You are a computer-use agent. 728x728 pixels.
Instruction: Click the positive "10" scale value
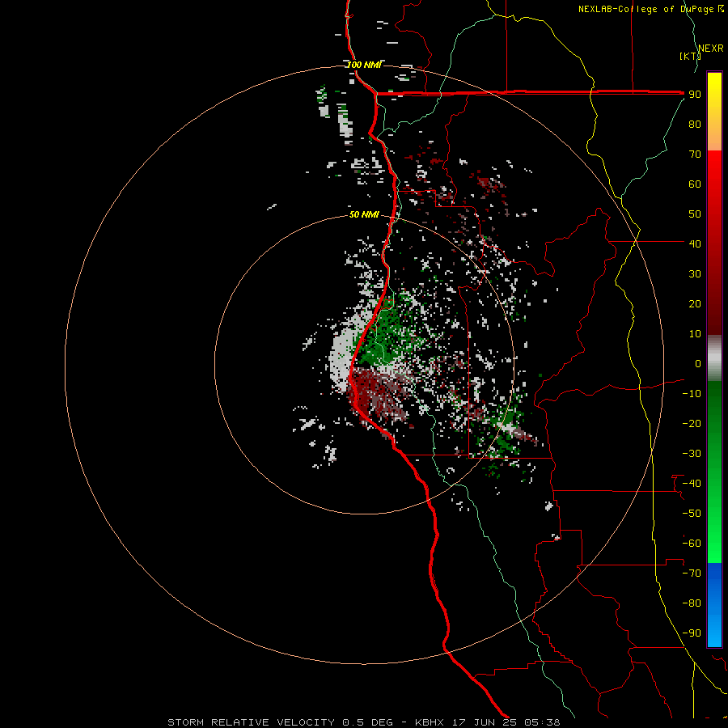pyautogui.click(x=695, y=334)
